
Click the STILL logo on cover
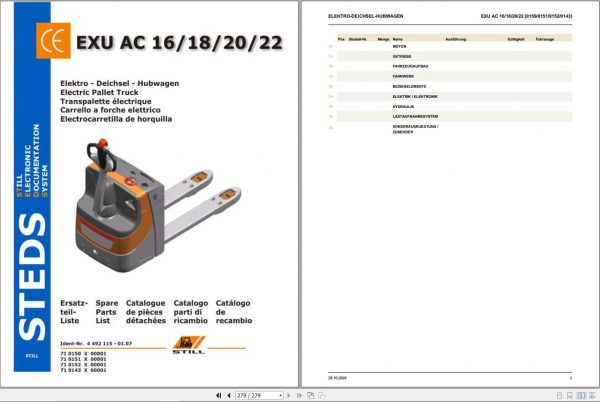point(189,345)
